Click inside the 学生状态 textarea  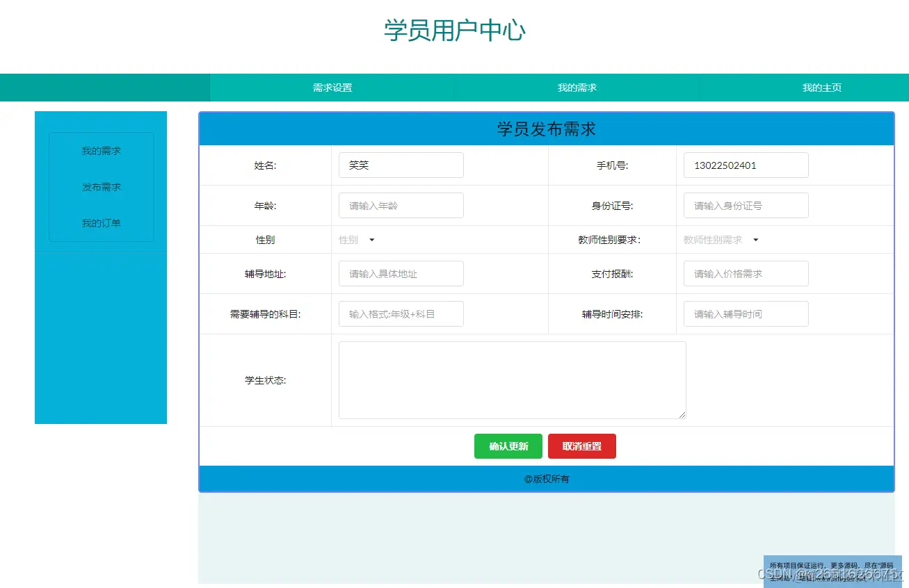pos(511,379)
